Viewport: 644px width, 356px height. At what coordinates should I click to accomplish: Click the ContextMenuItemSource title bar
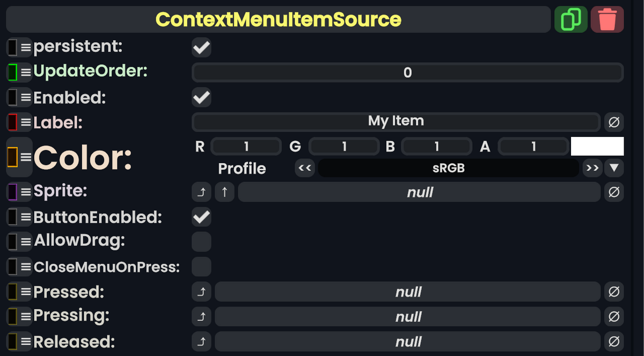click(x=277, y=19)
